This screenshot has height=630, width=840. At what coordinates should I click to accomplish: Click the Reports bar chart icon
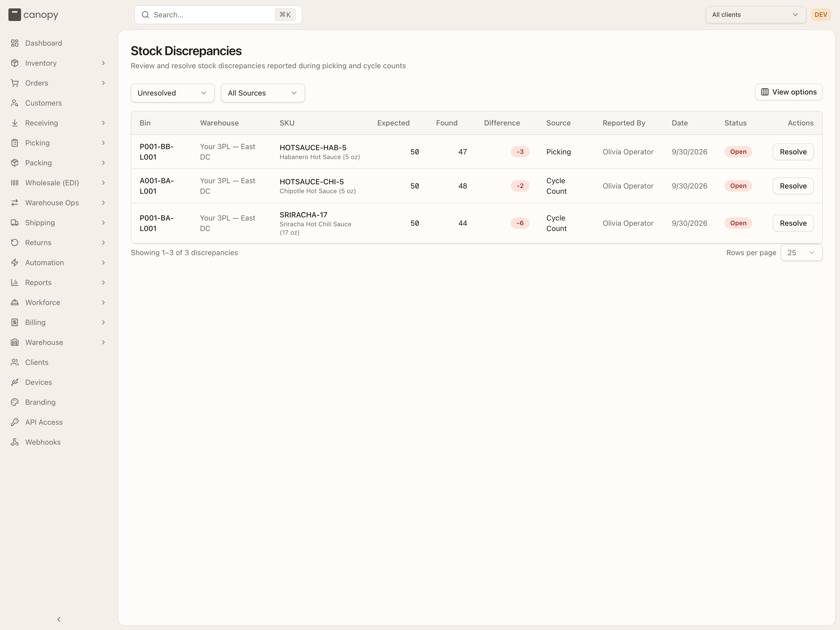point(15,282)
